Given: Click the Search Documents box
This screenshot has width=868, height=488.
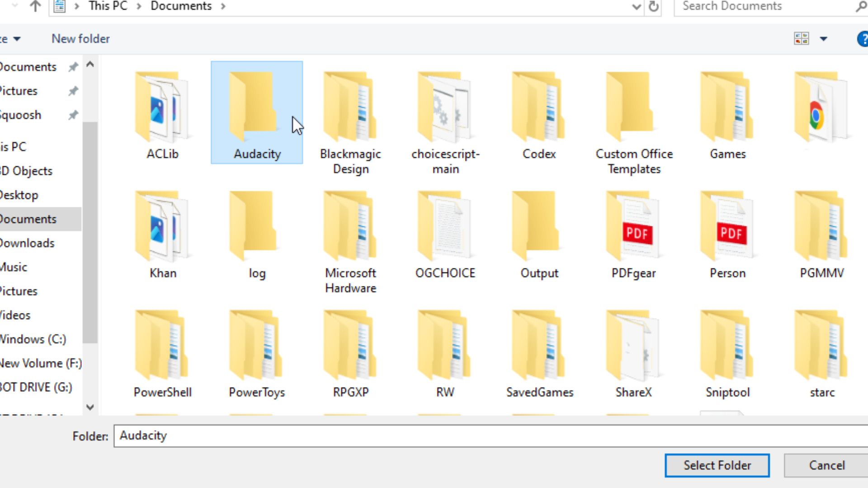Looking at the screenshot, I should click(x=764, y=6).
